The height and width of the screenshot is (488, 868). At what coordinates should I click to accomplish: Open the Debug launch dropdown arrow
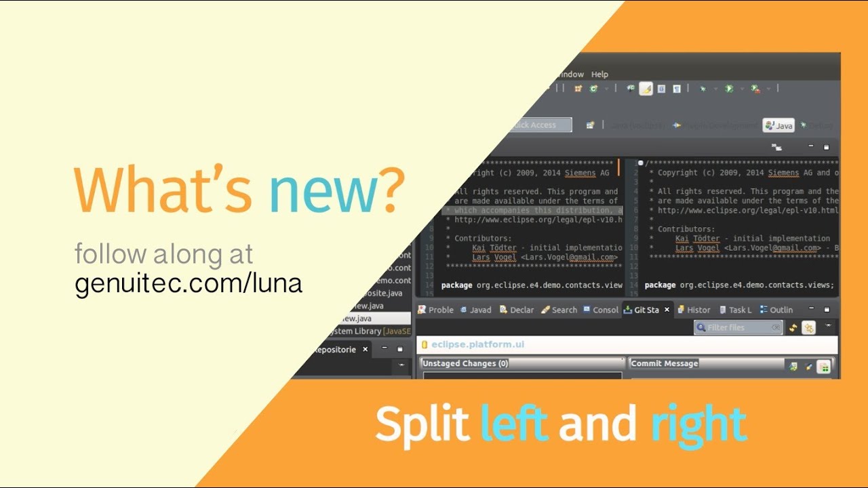click(715, 89)
